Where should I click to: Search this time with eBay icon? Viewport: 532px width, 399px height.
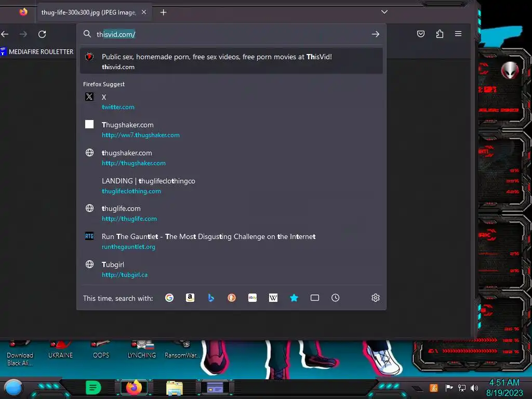[252, 298]
